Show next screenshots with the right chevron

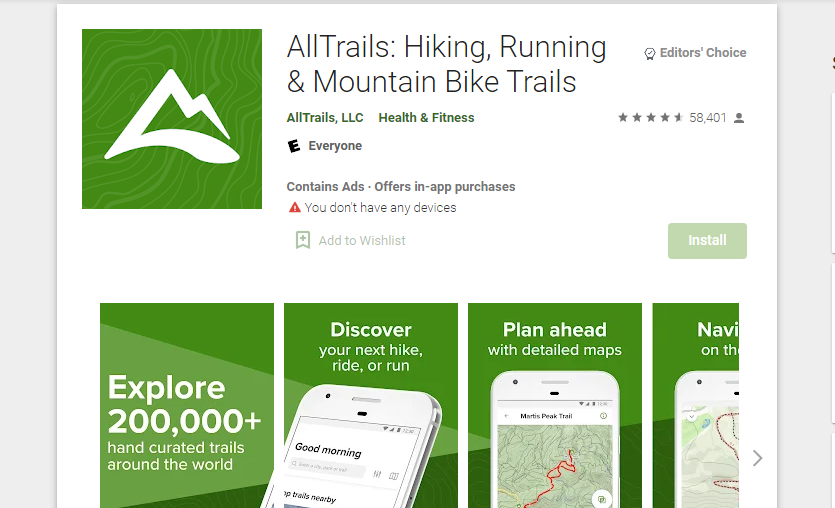click(x=757, y=458)
